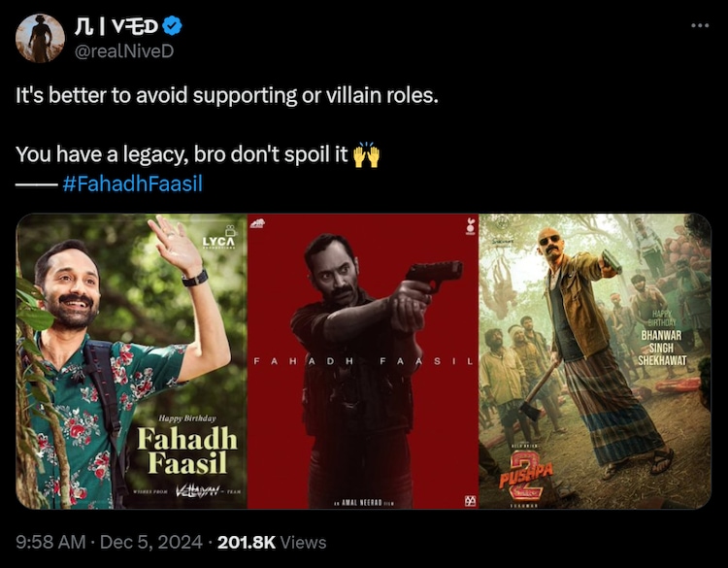Screen dimensions: 728x568
Task: Click the 'avoid supporting or villain roles' text
Action: pos(287,95)
